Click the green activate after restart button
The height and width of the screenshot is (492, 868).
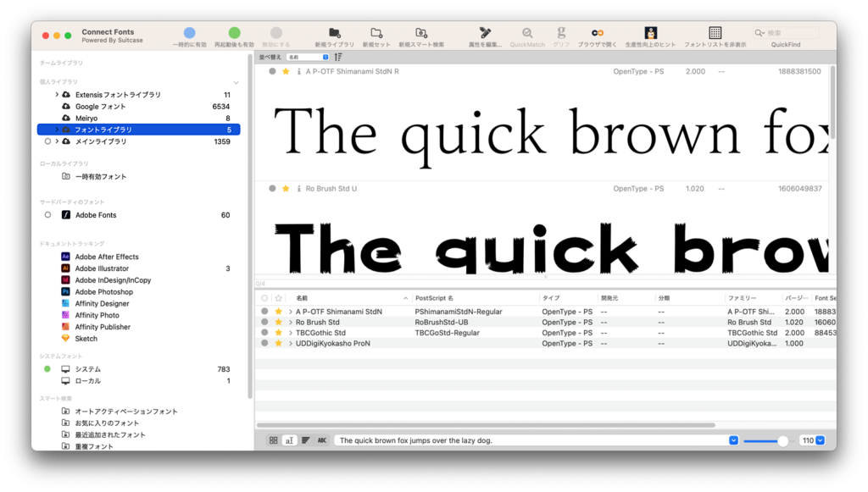234,33
